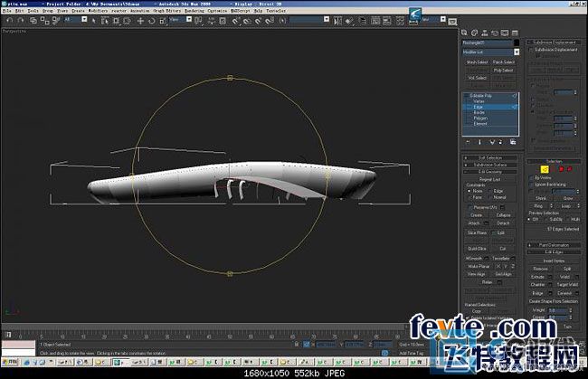Select the Normal constraint radio button
Image resolution: width=588 pixels, height=379 pixels.
coord(489,197)
